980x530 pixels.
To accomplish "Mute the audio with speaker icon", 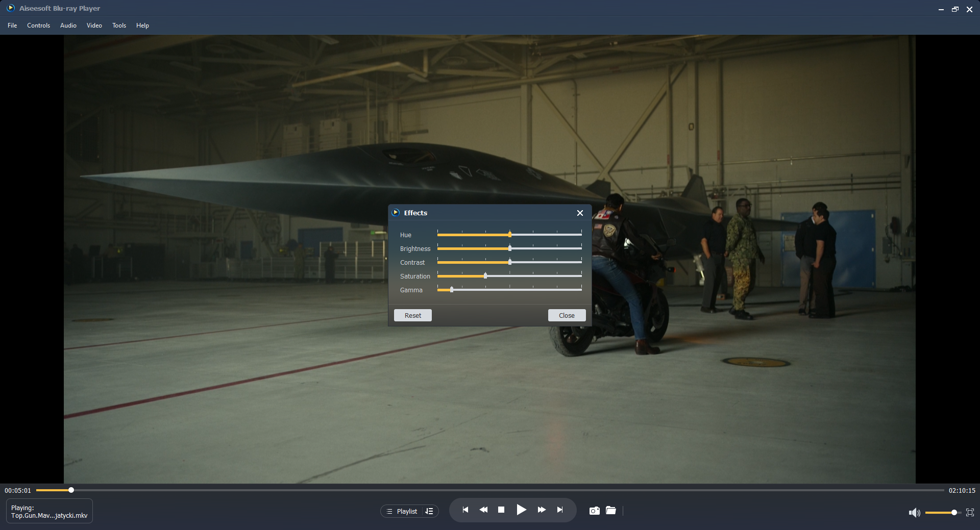I will point(914,513).
